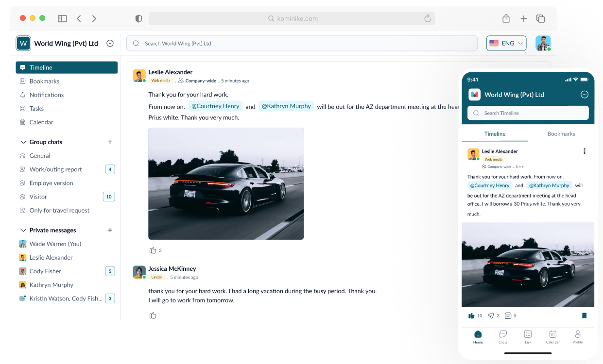Add a new private message
Image resolution: width=603 pixels, height=364 pixels.
(110, 230)
